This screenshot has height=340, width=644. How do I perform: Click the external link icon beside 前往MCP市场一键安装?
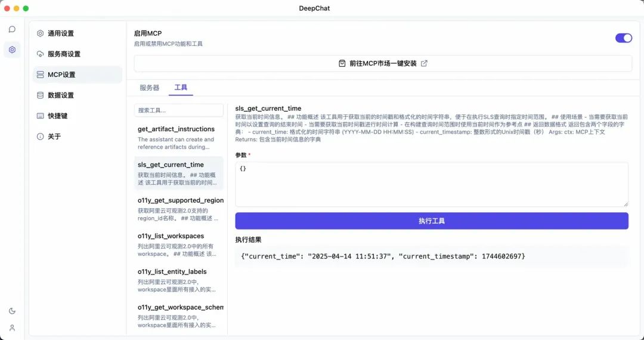click(424, 63)
